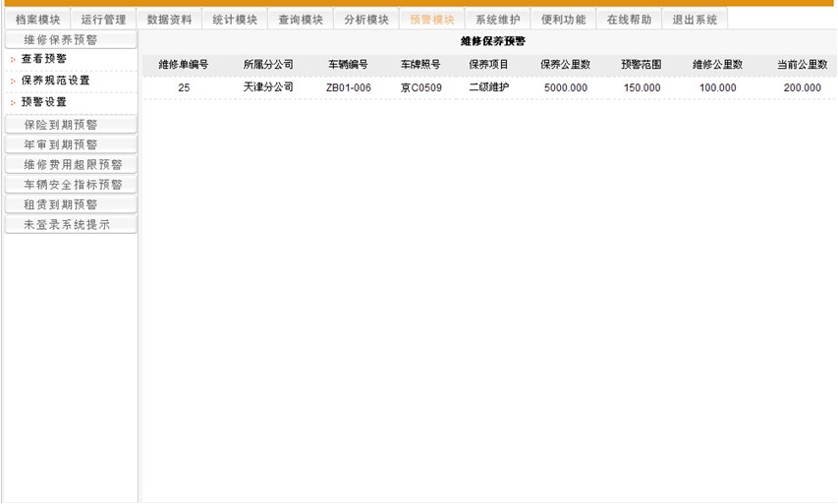Viewport: 838px width, 504px height.
Task: Click the 保养公里数 column header
Action: pos(566,65)
